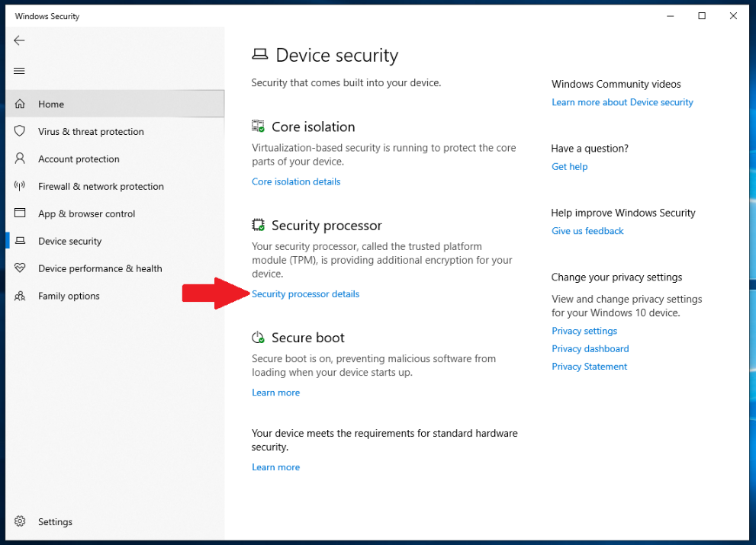Open Privacy settings link
The width and height of the screenshot is (756, 545).
(x=584, y=331)
